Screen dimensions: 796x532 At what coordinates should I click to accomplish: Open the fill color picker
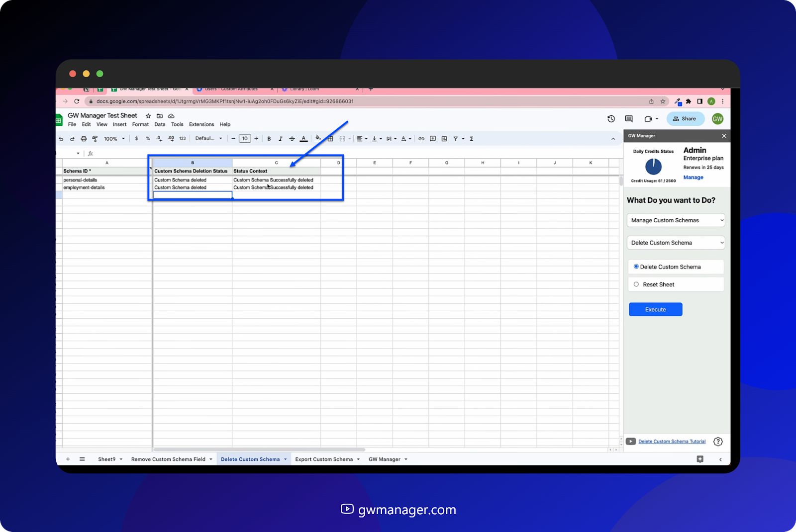point(318,138)
